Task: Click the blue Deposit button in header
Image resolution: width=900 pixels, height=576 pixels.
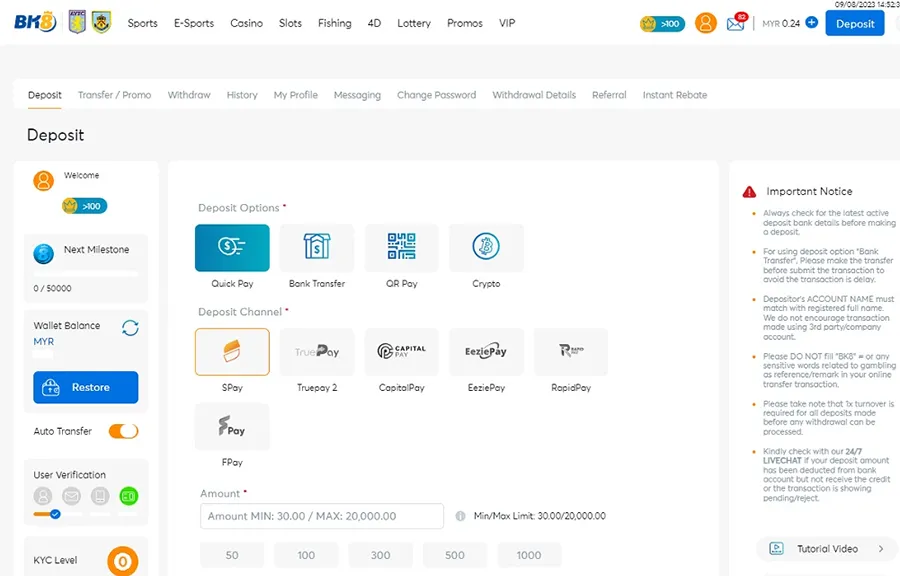Action: coord(855,24)
